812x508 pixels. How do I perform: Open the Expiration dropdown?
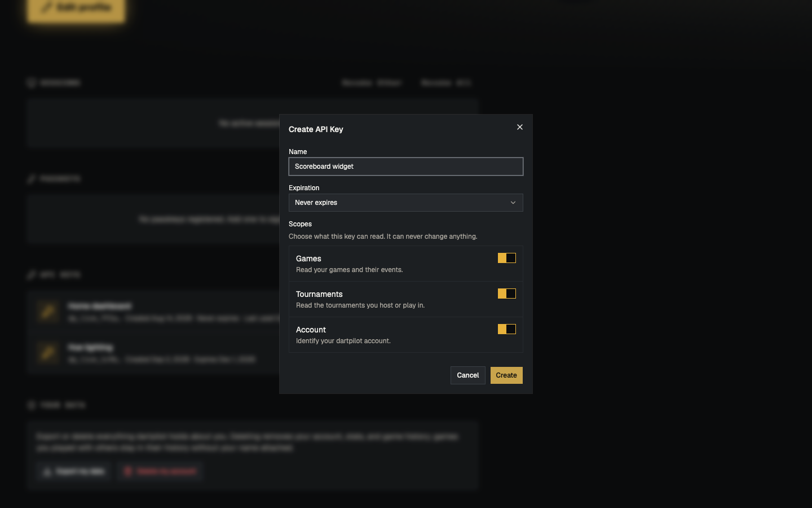point(406,203)
